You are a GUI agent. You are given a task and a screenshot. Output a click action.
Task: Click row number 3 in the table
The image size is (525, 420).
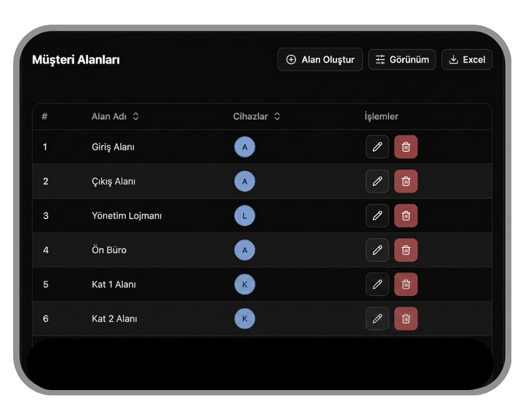[x=46, y=216]
